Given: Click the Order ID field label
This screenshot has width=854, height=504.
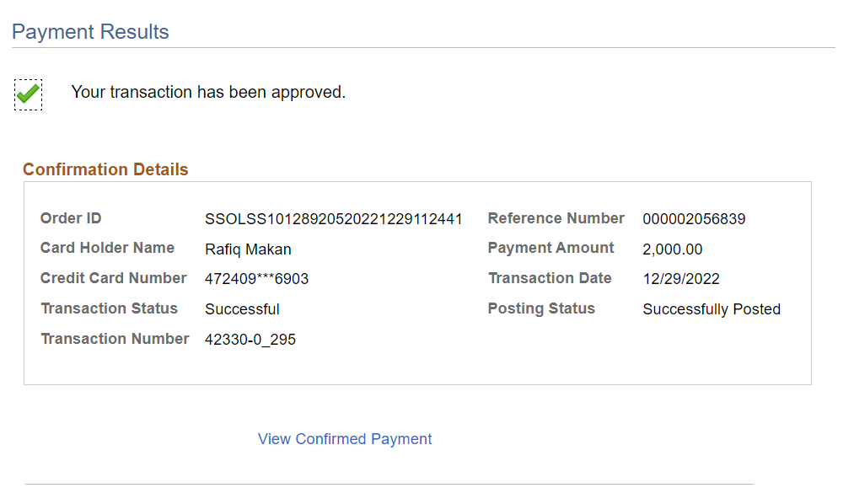Looking at the screenshot, I should tap(71, 218).
